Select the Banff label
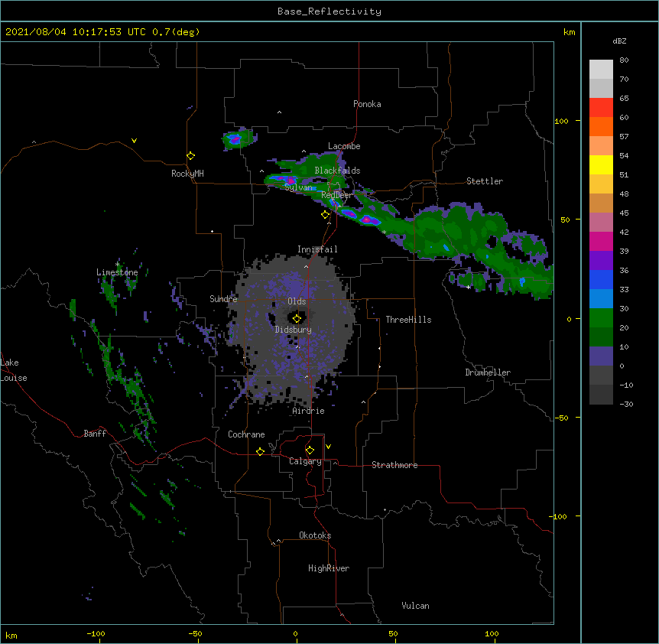 95,434
